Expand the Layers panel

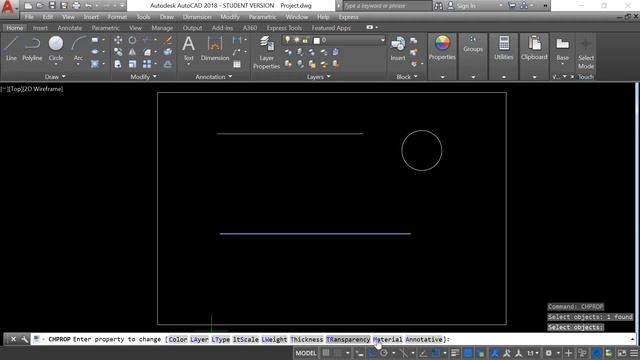[x=318, y=77]
